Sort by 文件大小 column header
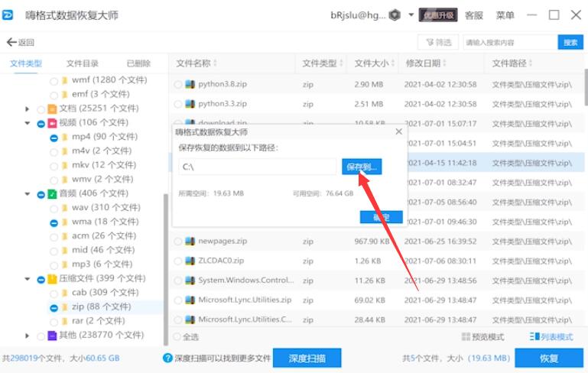This screenshot has width=588, height=373. pos(374,63)
